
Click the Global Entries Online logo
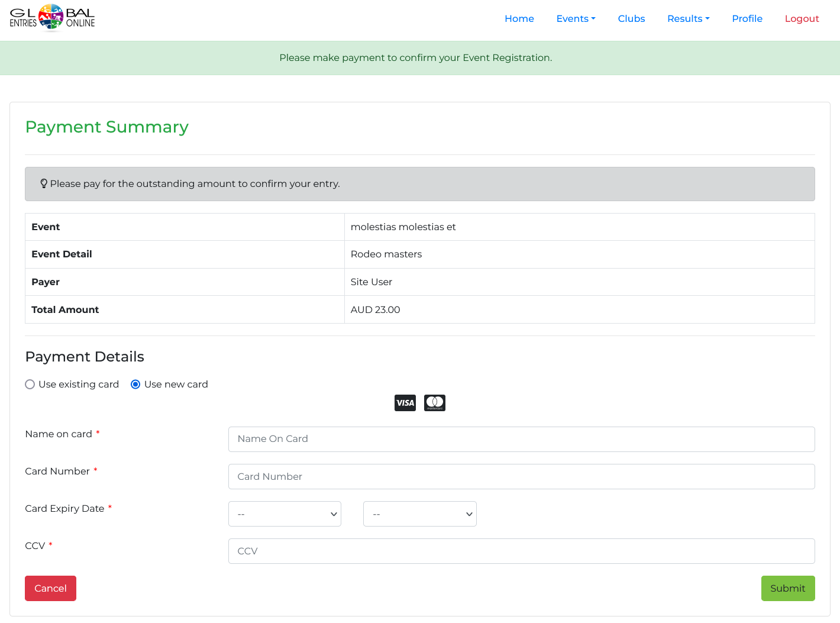52,18
